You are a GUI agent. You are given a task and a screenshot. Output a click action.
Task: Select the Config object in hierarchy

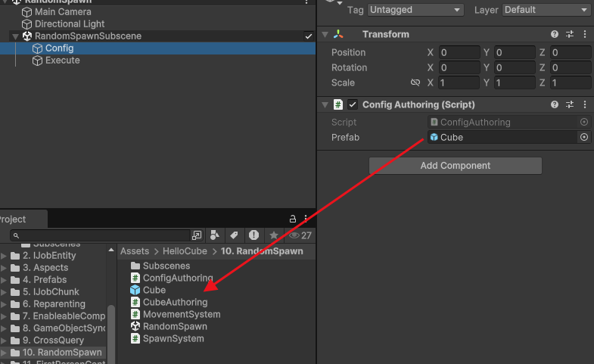(60, 48)
